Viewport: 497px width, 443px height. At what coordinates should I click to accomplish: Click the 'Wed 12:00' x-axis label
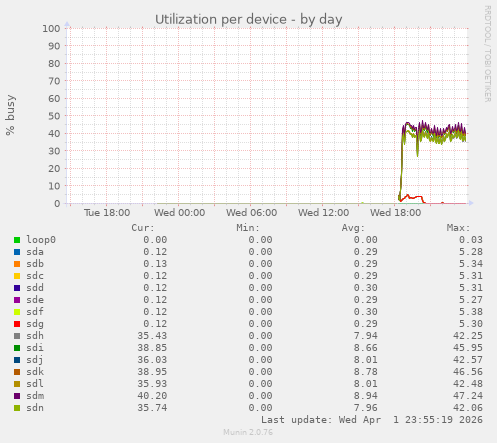323,213
